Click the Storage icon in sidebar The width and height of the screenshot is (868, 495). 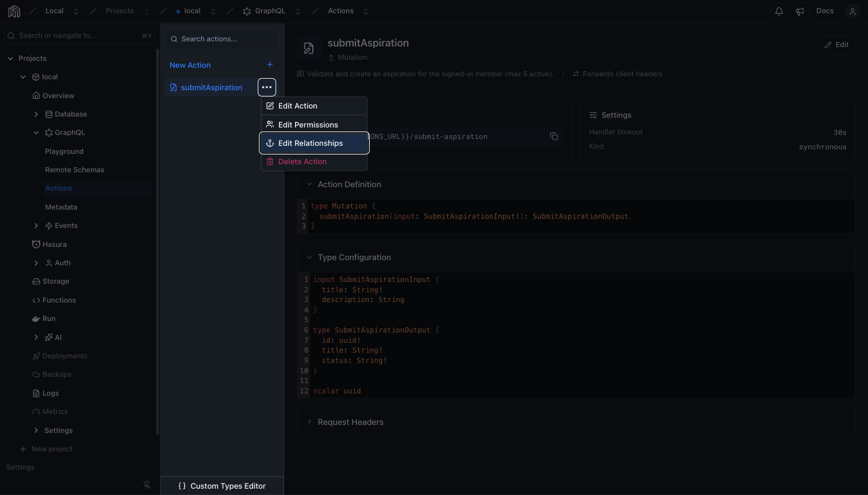point(36,281)
